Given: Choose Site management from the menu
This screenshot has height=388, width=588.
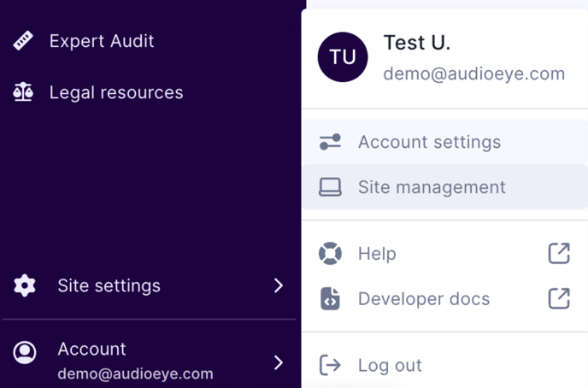Looking at the screenshot, I should click(444, 186).
